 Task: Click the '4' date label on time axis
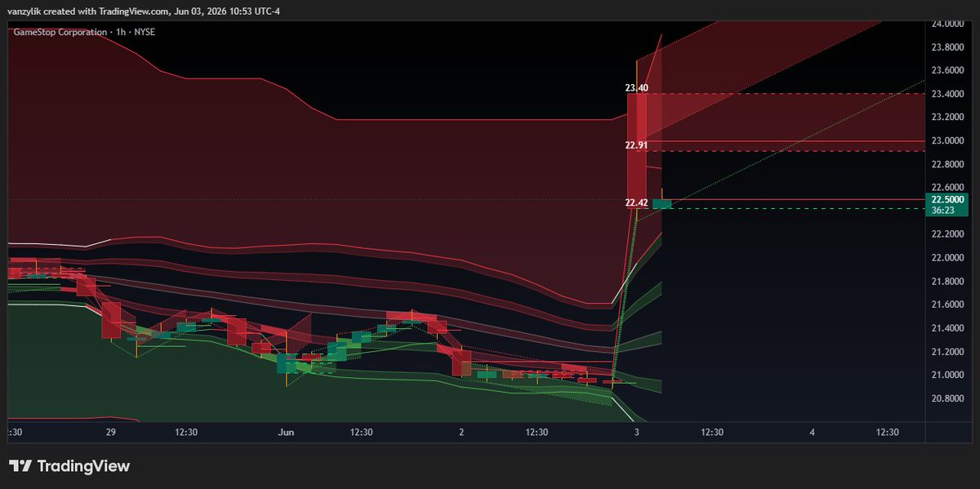tap(813, 432)
